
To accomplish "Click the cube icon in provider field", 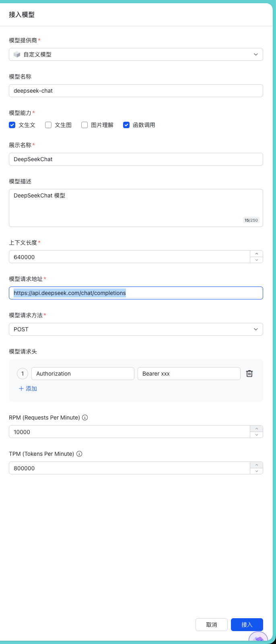I will (17, 54).
